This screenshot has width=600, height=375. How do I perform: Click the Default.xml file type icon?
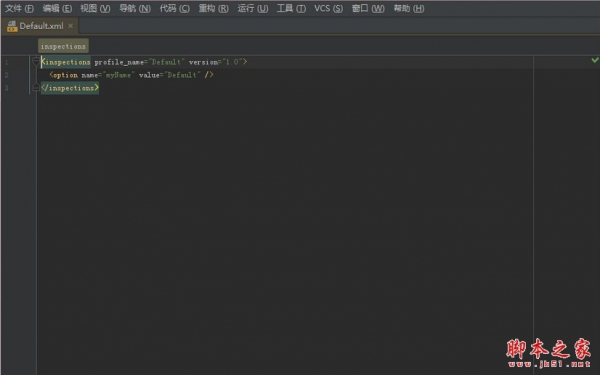coord(12,26)
